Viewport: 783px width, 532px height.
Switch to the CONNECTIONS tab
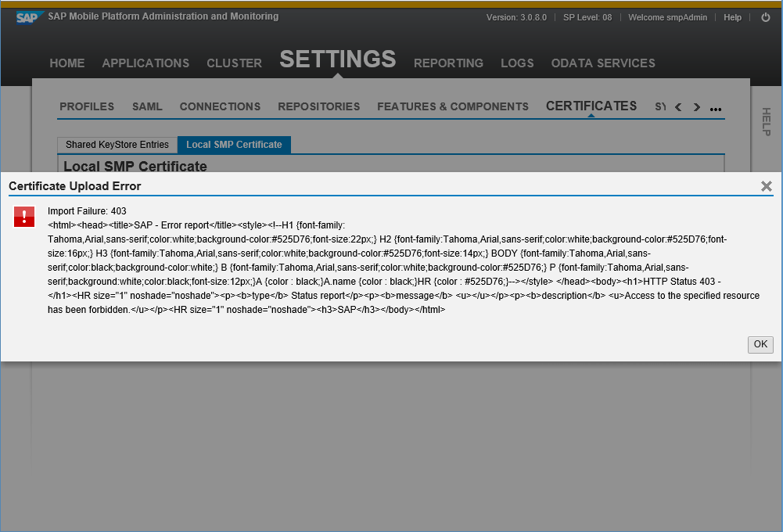coord(221,107)
